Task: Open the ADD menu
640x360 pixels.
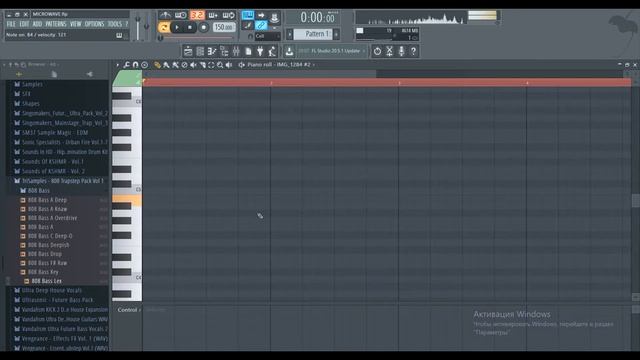Action: coord(37,24)
